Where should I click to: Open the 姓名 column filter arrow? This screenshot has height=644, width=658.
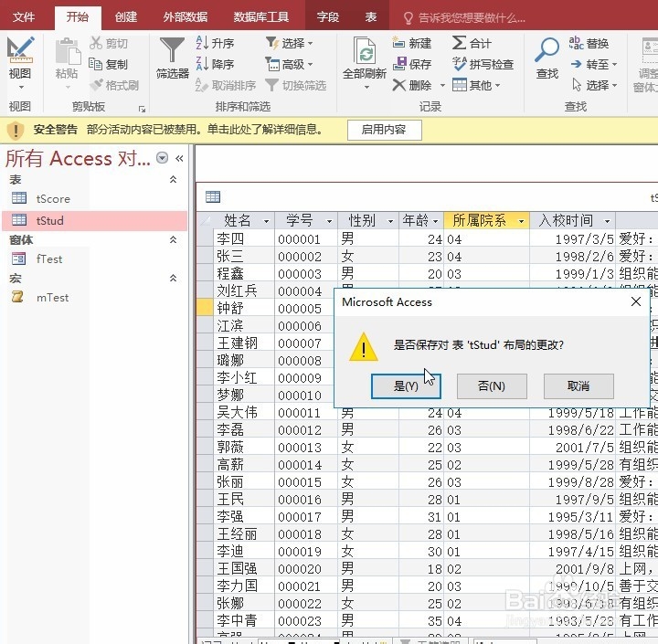[x=266, y=221]
